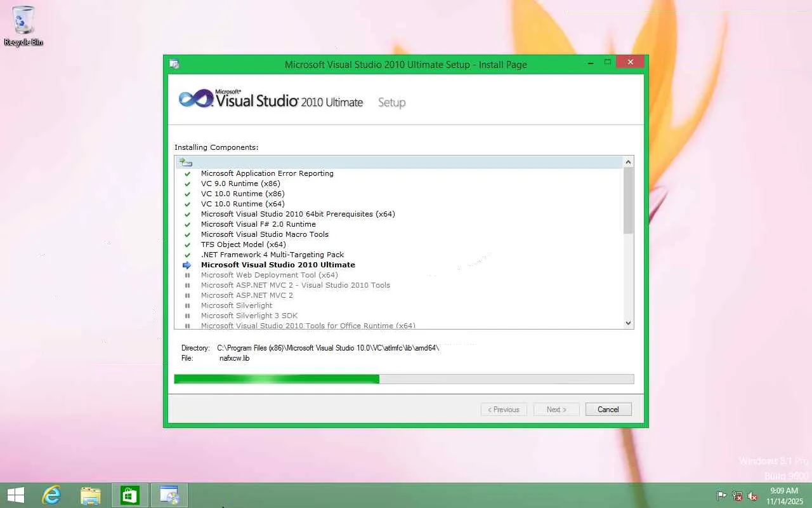The image size is (812, 508).
Task: Click the checkmark beside Visual F# 2.0 Runtime
Action: [x=187, y=224]
